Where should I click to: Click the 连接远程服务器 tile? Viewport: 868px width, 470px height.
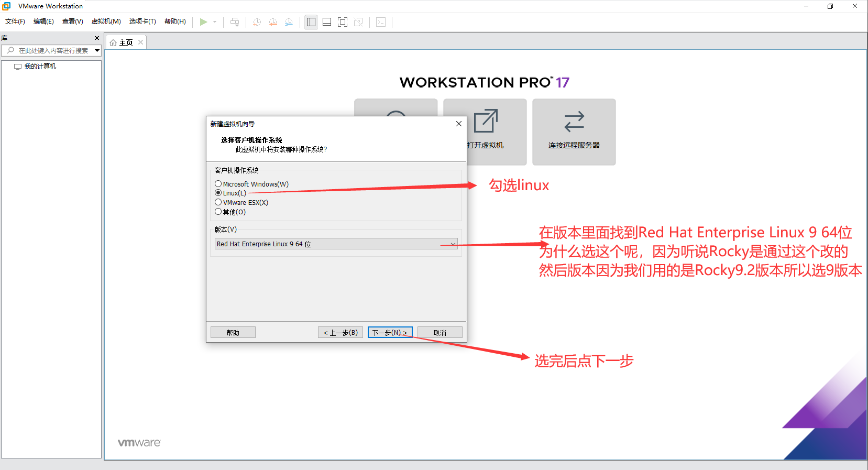click(x=574, y=132)
